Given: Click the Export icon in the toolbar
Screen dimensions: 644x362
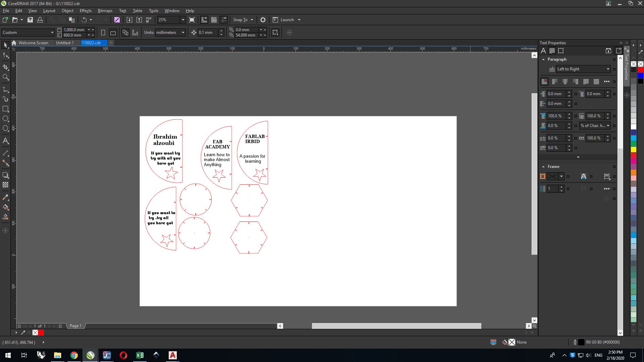Looking at the screenshot, I should (x=139, y=20).
